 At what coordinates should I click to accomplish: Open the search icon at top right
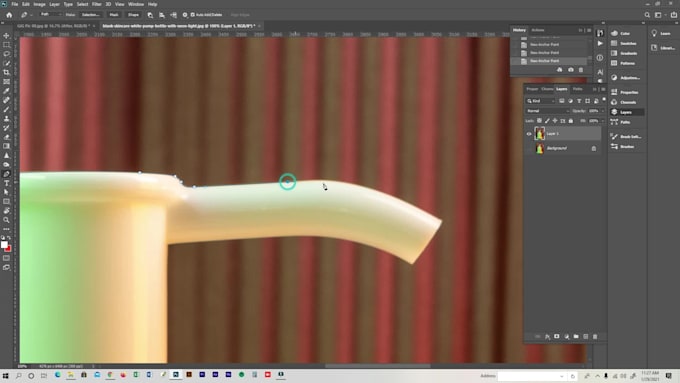tap(647, 15)
